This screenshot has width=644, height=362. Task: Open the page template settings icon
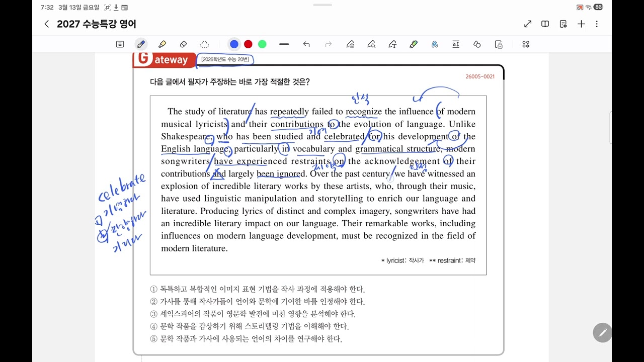coord(563,24)
